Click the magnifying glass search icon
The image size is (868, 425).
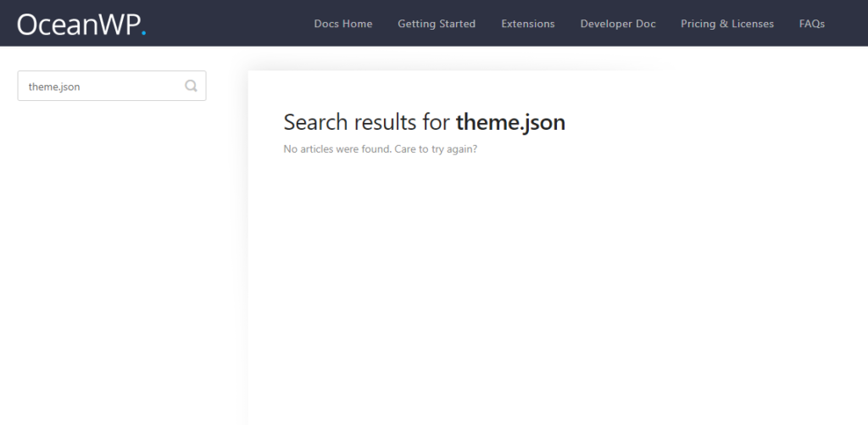click(192, 86)
